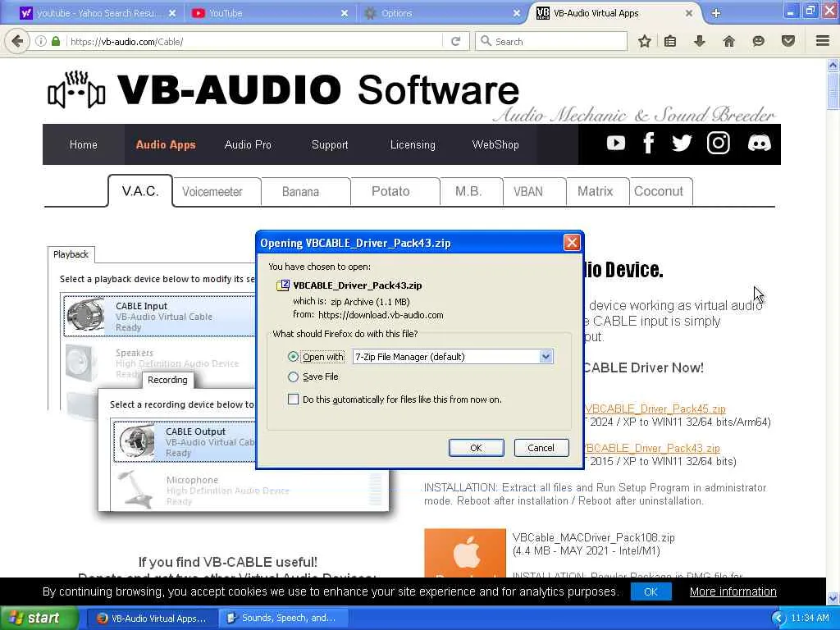Click the page vertical scrollbar thumb
Screen dimensions: 840x630
[833, 91]
